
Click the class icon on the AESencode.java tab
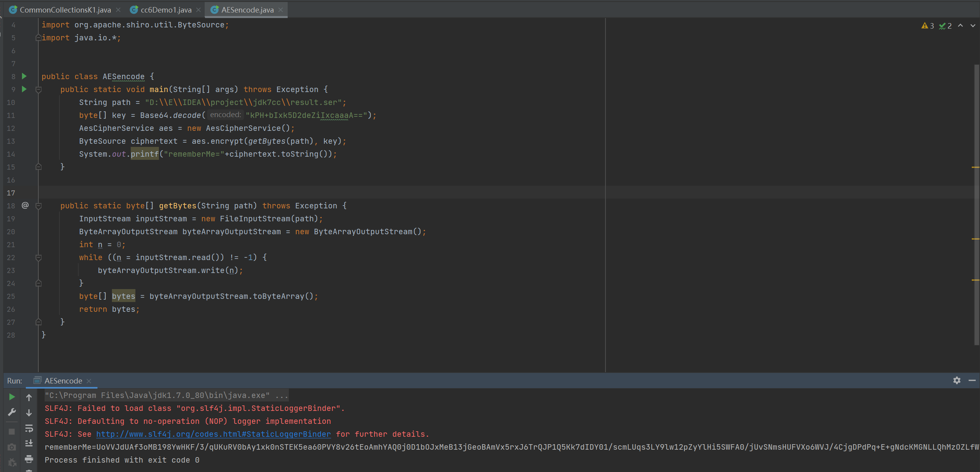[x=214, y=10]
